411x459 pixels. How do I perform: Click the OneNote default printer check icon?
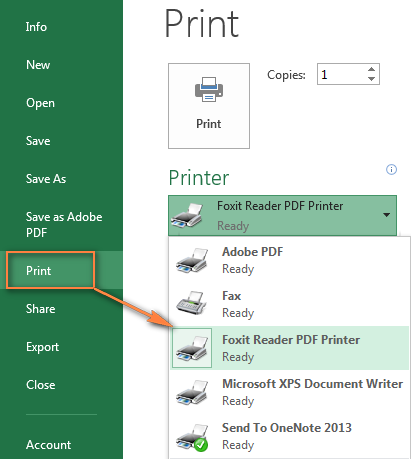click(x=201, y=445)
